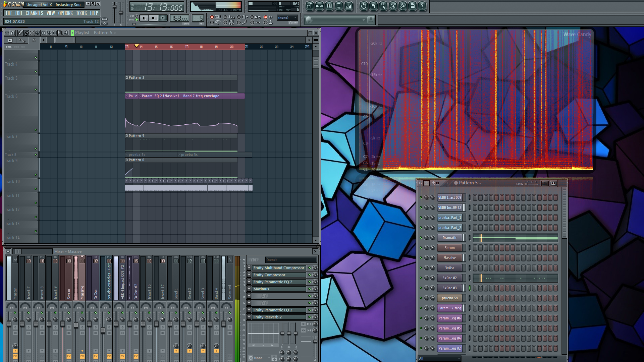Click the save new version icon
This screenshot has height=362, width=644.
coord(373,6)
